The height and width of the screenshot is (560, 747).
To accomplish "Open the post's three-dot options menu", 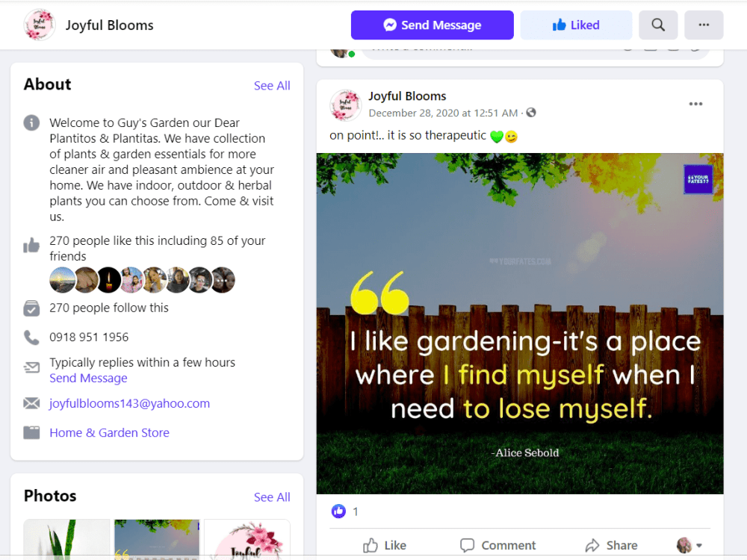I will [x=695, y=104].
